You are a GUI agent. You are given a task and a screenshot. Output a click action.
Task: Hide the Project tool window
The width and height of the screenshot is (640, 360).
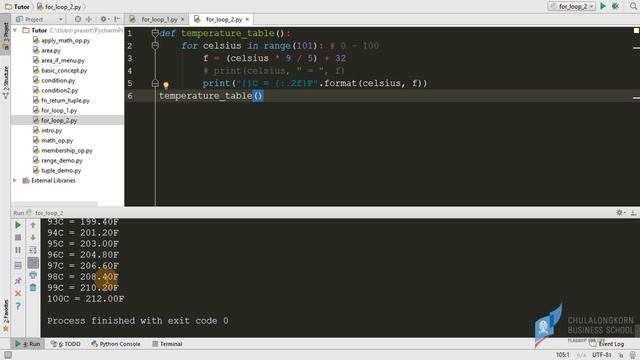[117, 19]
